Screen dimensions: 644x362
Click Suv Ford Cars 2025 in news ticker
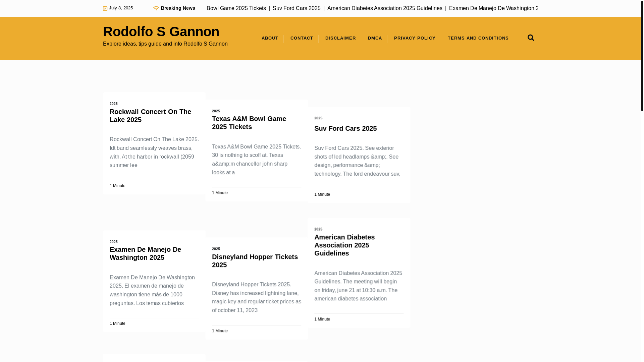297,8
